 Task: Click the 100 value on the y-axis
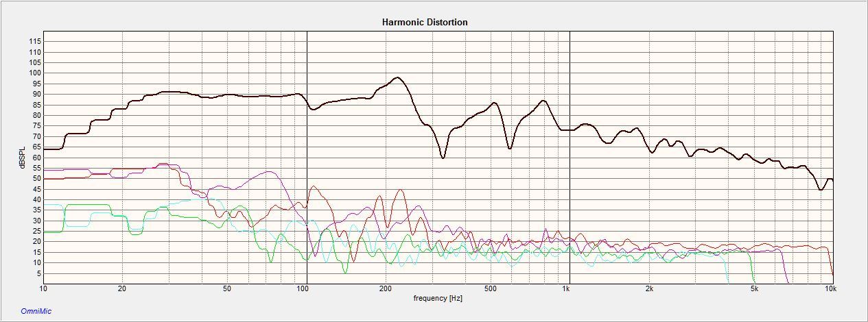click(x=35, y=73)
